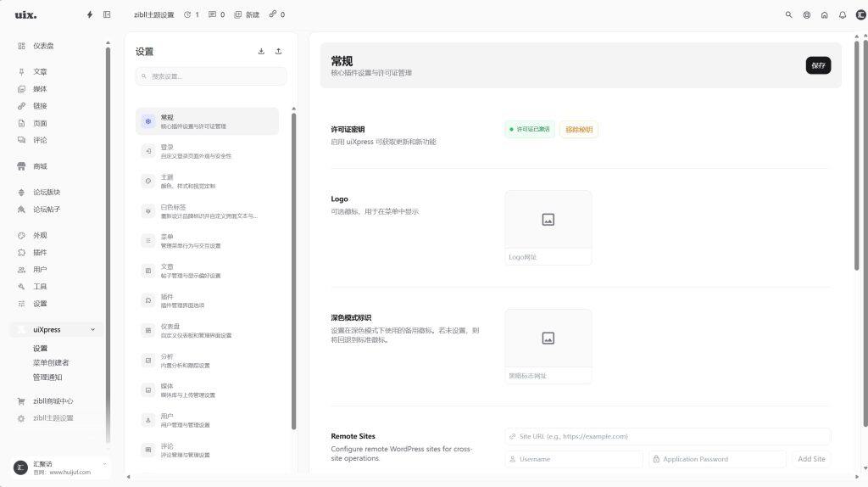Select 管理通知 submenu under uiXpress
Image resolution: width=868 pixels, height=487 pixels.
pyautogui.click(x=47, y=378)
